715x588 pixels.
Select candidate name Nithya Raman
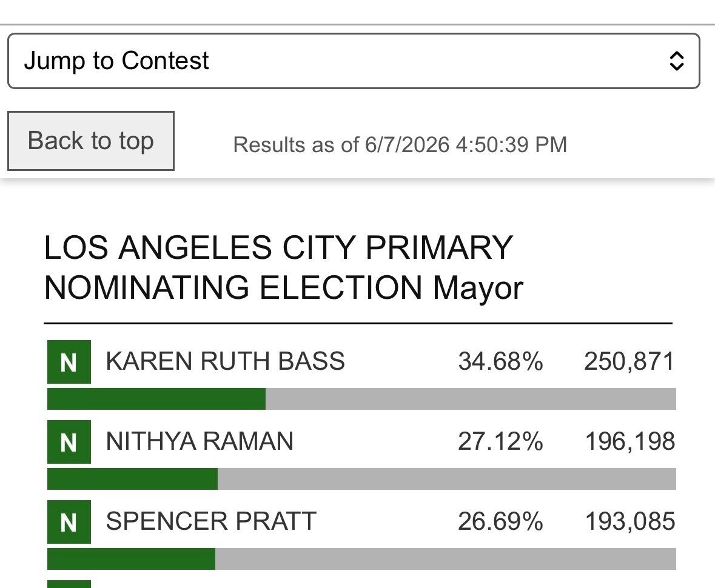200,441
